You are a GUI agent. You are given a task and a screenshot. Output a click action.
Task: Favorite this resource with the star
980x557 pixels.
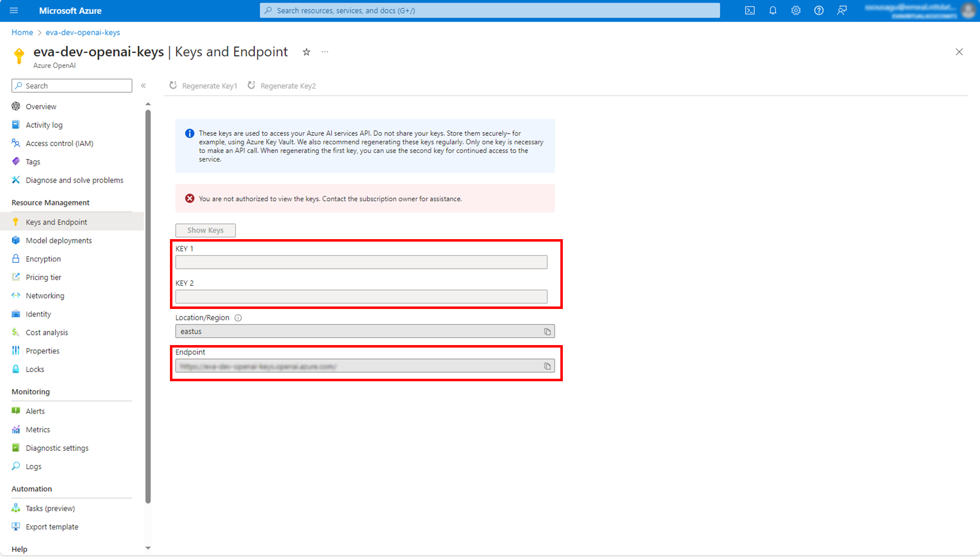(x=307, y=52)
